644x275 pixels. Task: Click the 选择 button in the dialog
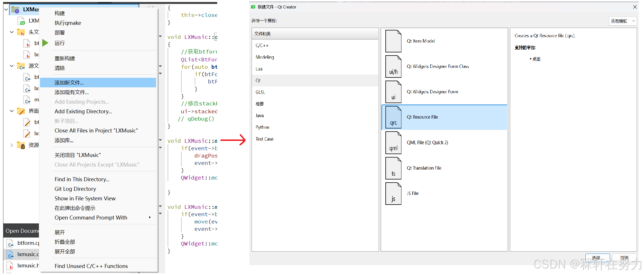pos(598,258)
